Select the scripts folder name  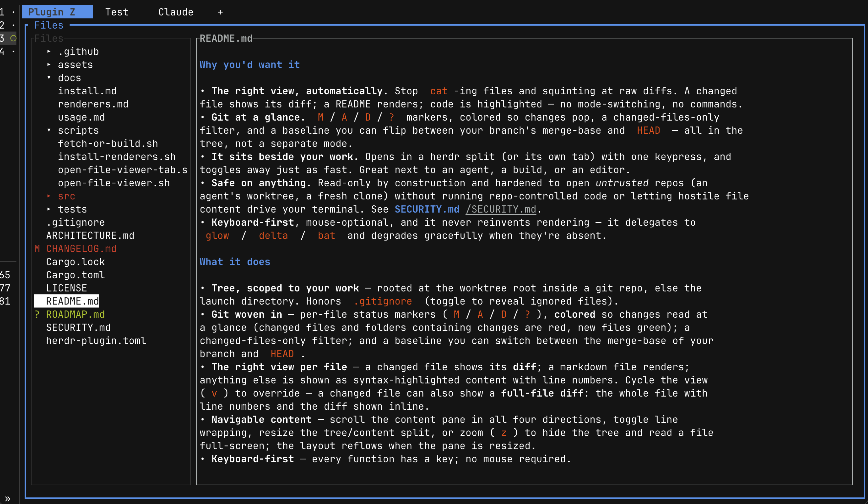click(78, 130)
